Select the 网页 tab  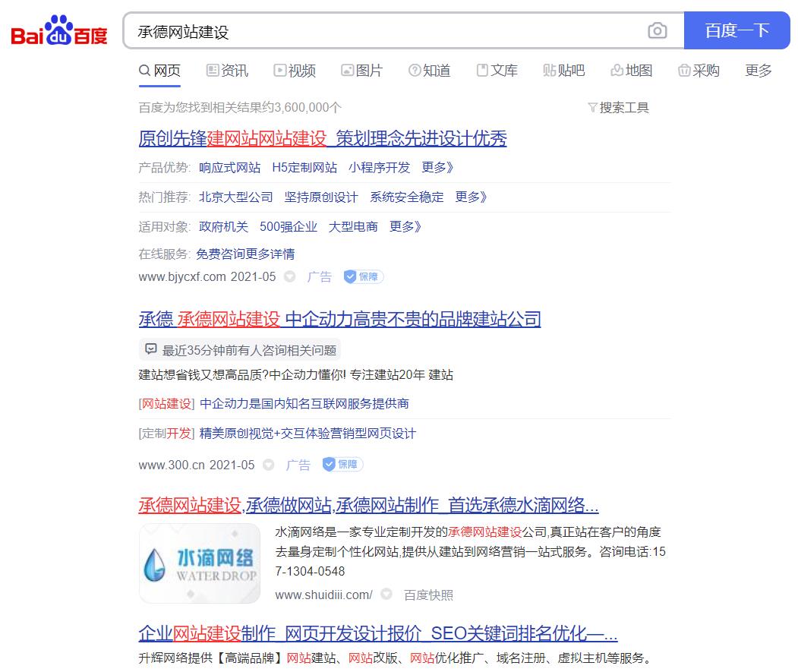tap(159, 71)
